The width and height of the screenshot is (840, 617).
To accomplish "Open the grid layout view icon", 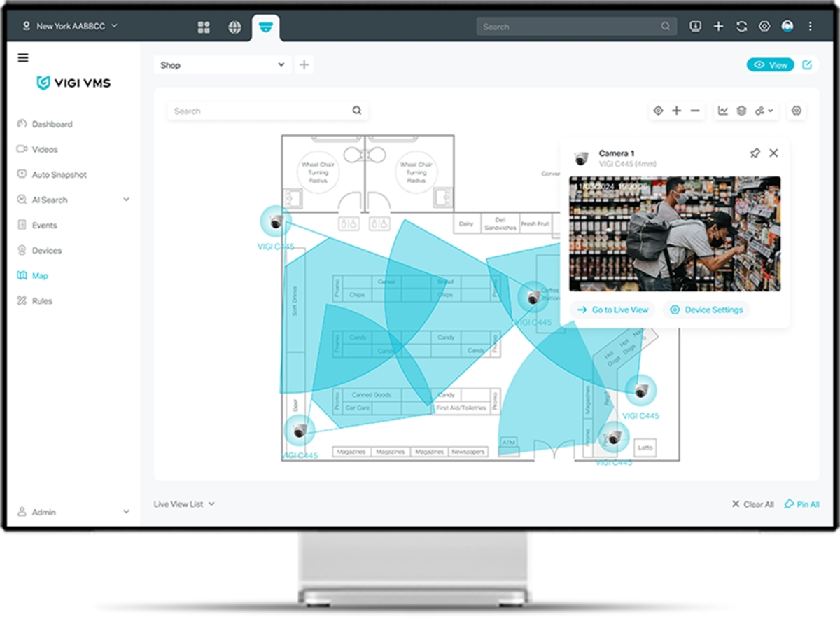I will [204, 27].
